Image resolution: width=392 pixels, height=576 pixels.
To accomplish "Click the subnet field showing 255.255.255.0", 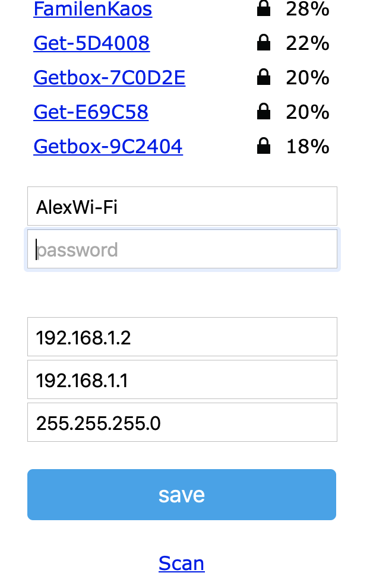I will point(182,422).
